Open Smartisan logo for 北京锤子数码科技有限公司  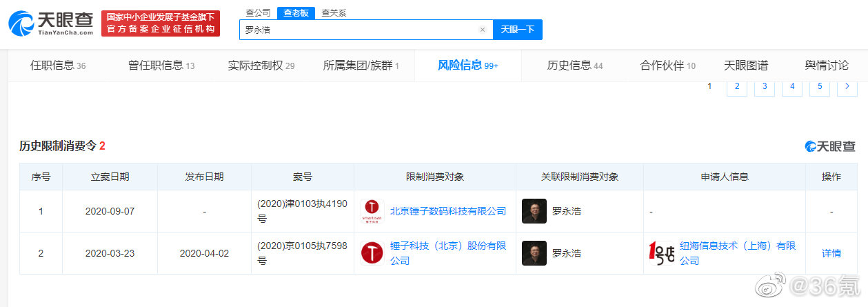[372, 211]
